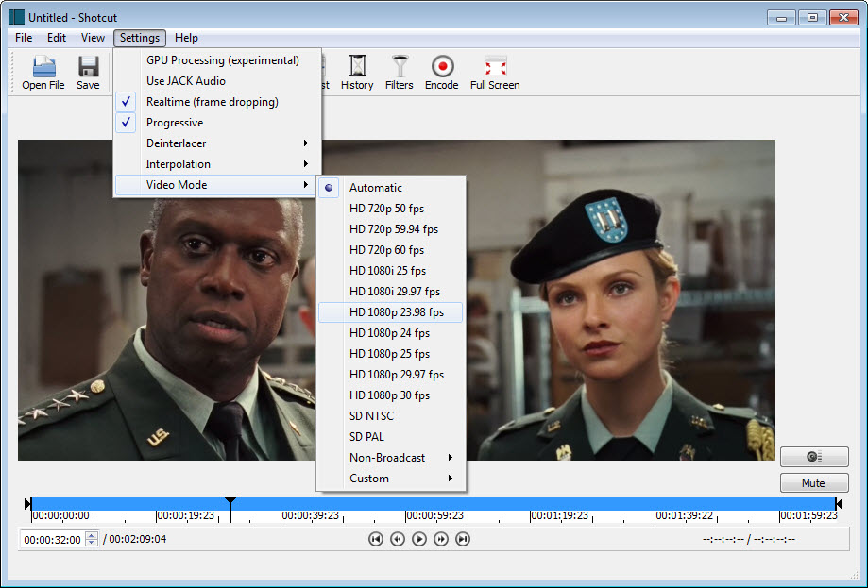Choose HD 1080i 25 fps mode
This screenshot has width=868, height=588.
tap(391, 271)
